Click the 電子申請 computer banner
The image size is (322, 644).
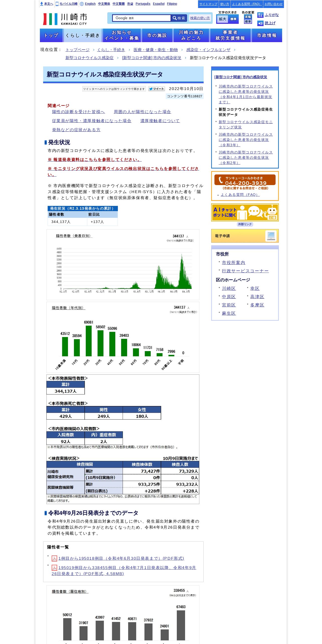[x=245, y=236]
